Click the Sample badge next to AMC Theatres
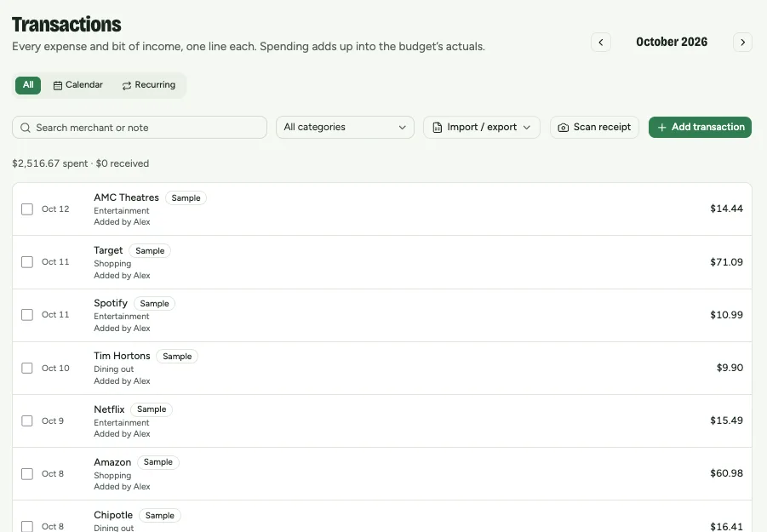 pyautogui.click(x=186, y=198)
